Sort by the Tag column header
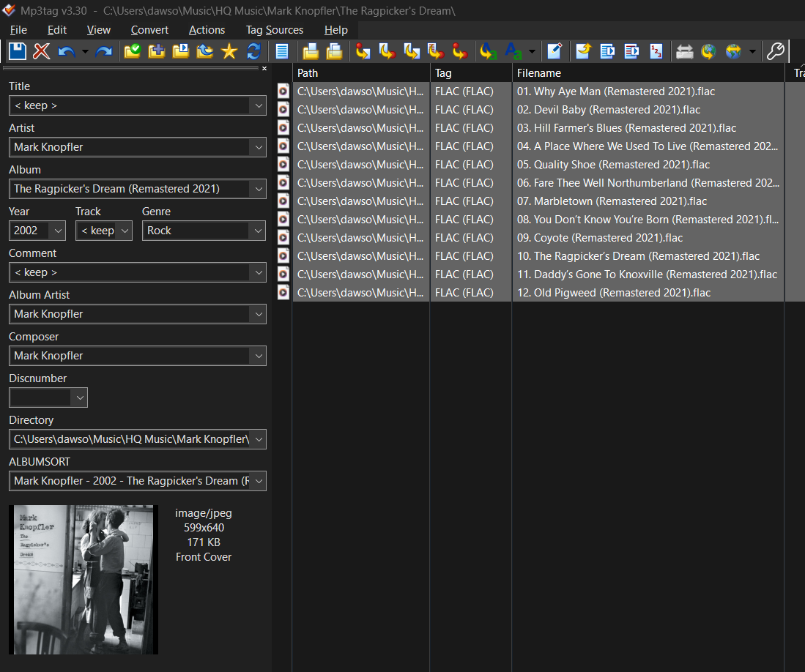This screenshot has height=672, width=805. [471, 73]
